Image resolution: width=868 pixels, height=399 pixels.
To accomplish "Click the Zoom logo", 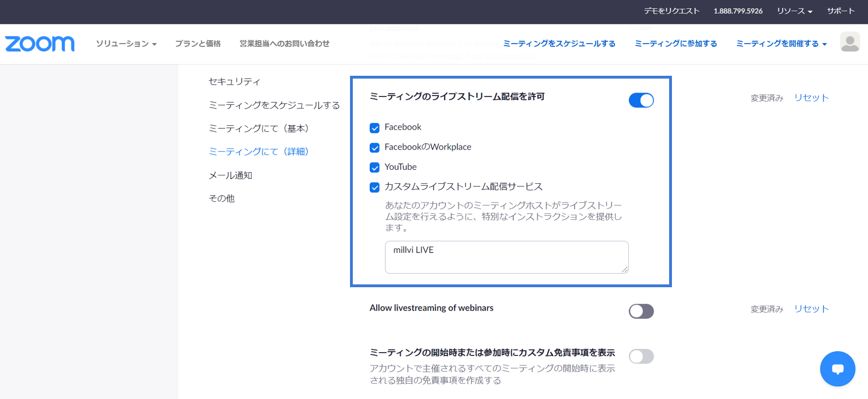I will tap(40, 44).
